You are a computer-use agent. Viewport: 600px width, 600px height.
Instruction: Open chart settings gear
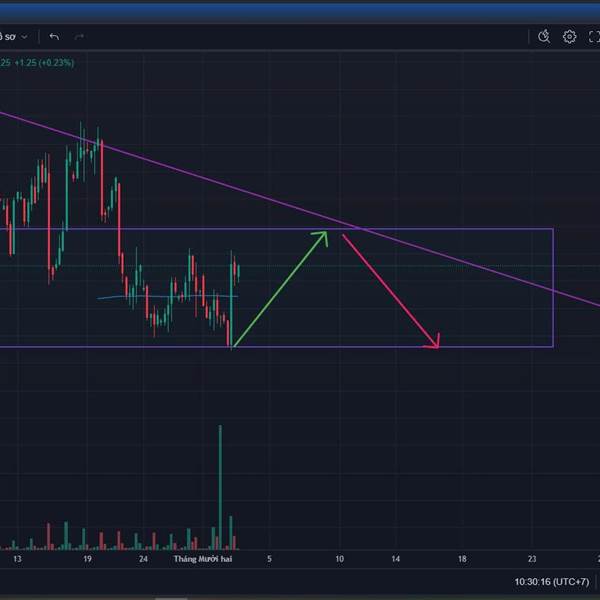pyautogui.click(x=569, y=37)
